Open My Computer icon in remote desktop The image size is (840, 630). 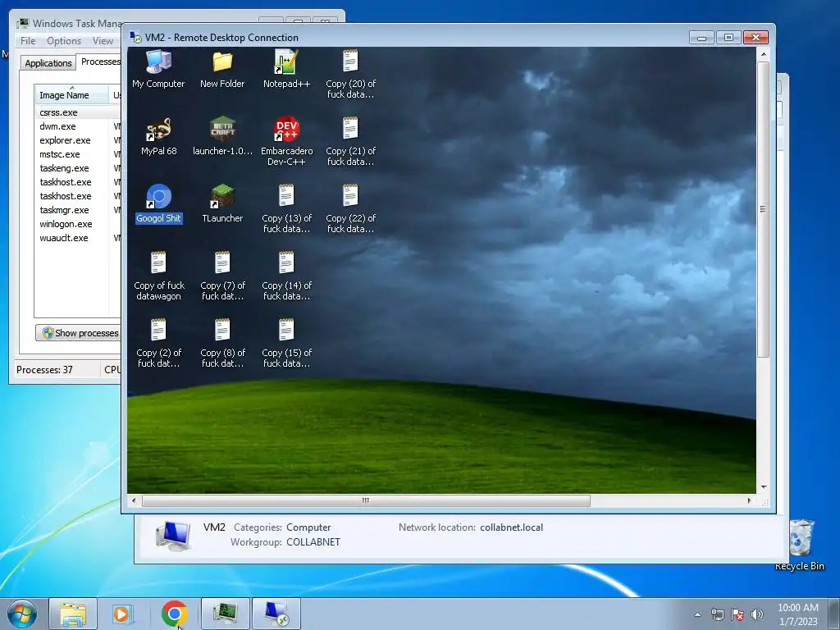coord(158,69)
